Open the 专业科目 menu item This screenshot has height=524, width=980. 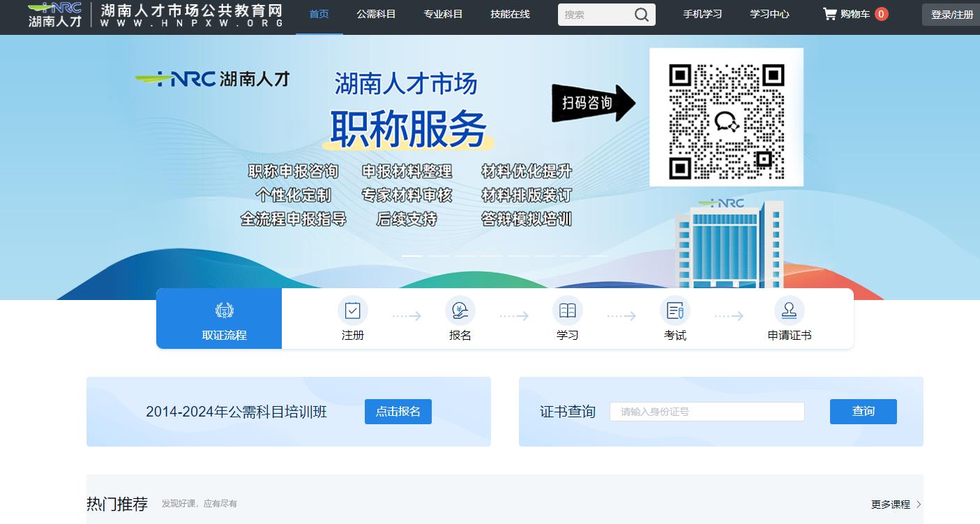coord(443,15)
